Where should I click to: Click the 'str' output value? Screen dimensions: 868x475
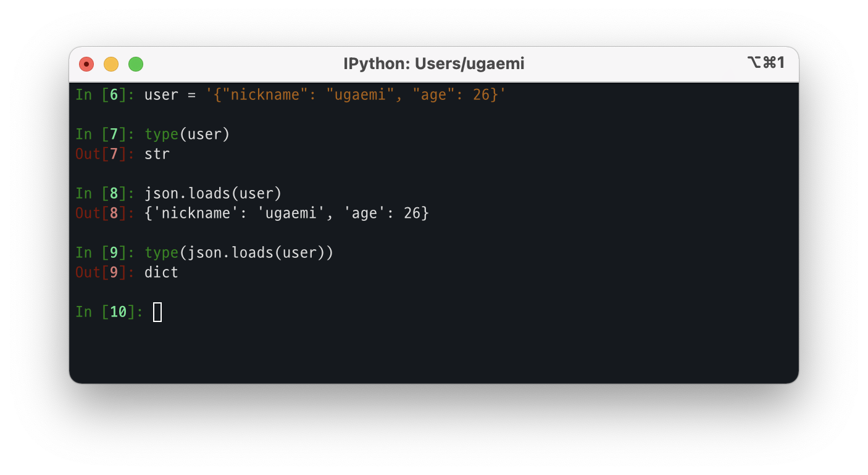[157, 154]
